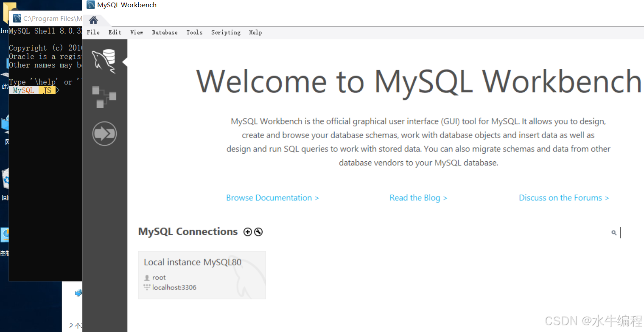Click the connections search magnifier icon
Viewport: 644px width, 332px height.
coord(614,233)
